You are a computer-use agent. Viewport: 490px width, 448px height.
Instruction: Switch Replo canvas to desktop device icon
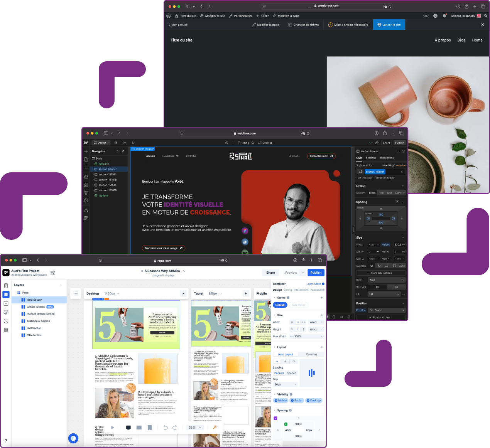[x=128, y=428]
